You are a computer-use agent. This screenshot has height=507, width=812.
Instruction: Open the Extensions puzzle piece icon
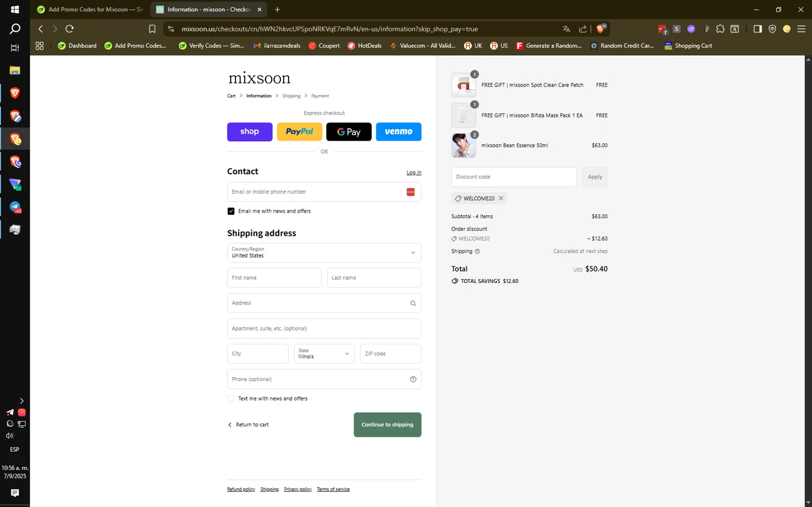[x=720, y=29]
